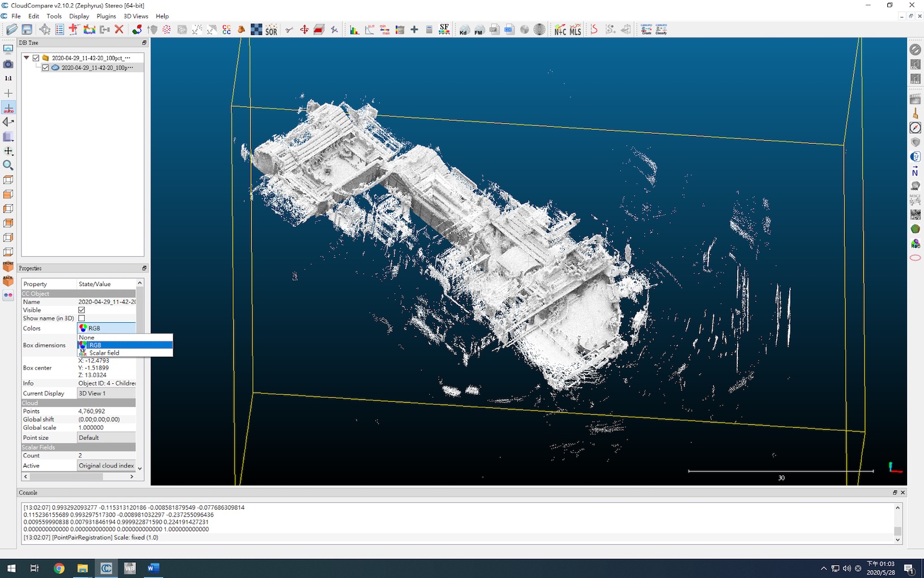This screenshot has width=924, height=578.
Task: Select None in the Colors list
Action: tap(87, 338)
